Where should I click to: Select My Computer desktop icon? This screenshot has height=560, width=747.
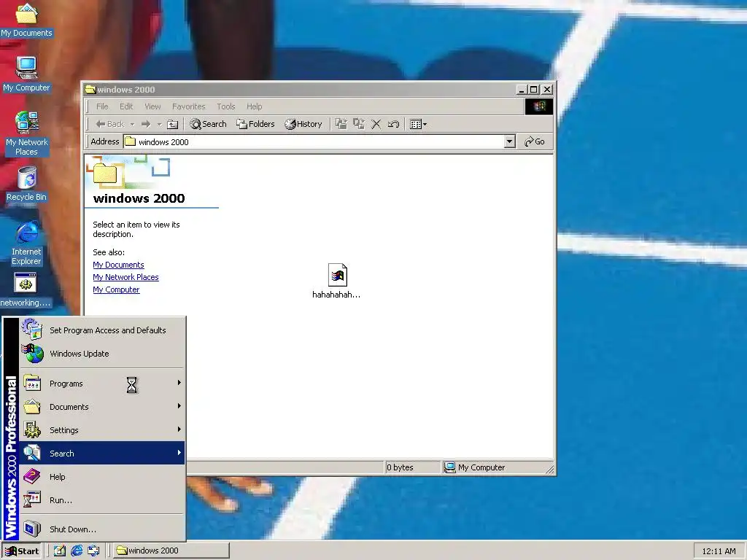(26, 74)
